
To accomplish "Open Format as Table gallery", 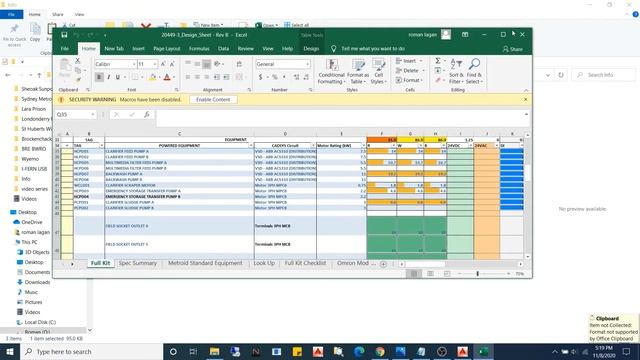I will point(358,72).
